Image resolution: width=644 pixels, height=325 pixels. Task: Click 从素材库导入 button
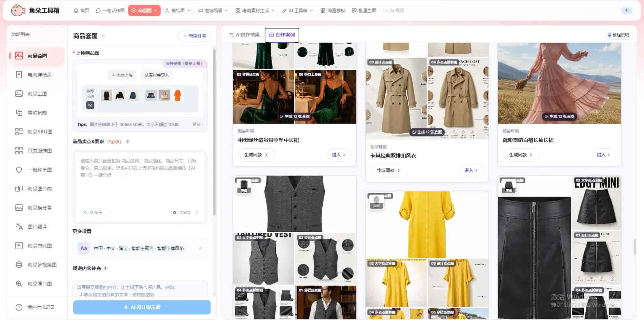pyautogui.click(x=157, y=75)
